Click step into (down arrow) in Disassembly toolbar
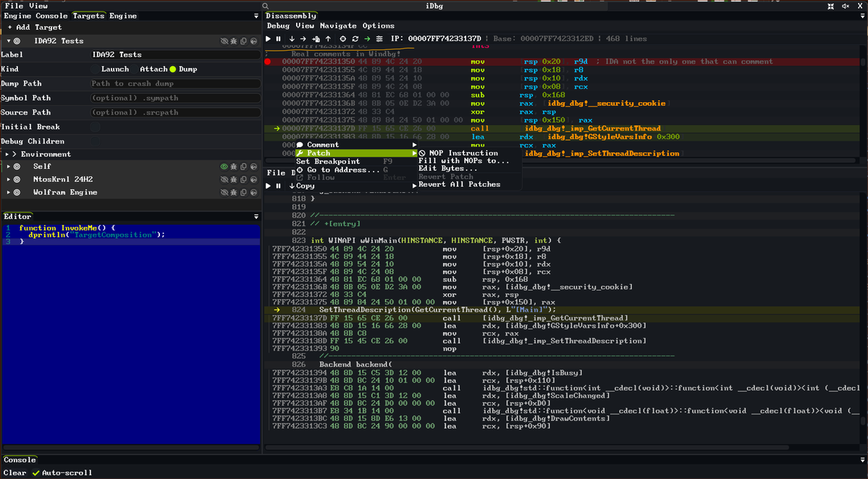This screenshot has height=479, width=868. [x=292, y=39]
